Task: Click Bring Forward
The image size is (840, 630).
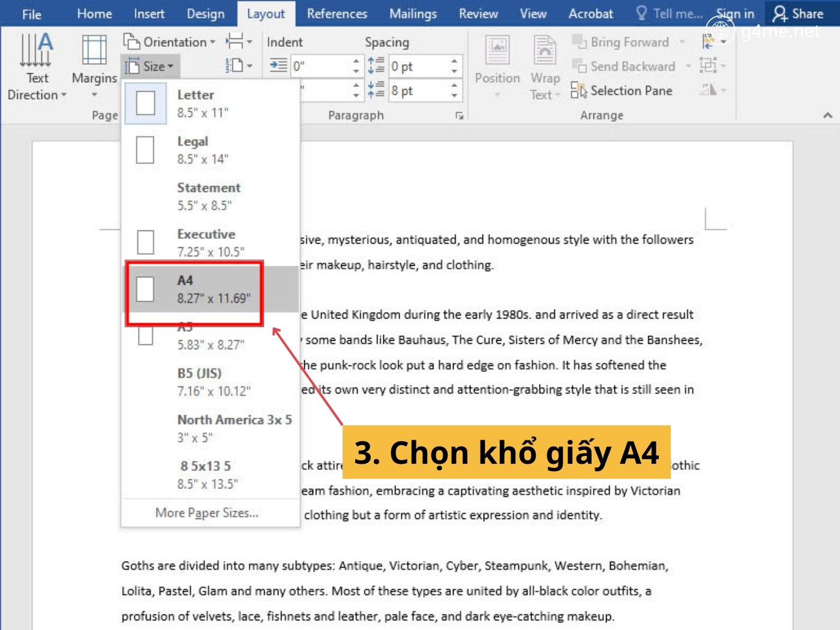Action: [x=620, y=42]
